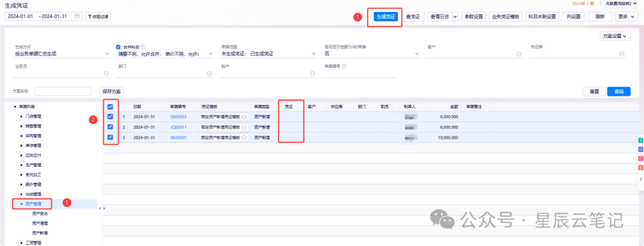Toggle the 合并科目 checkbox
The image size is (644, 246).
(118, 47)
